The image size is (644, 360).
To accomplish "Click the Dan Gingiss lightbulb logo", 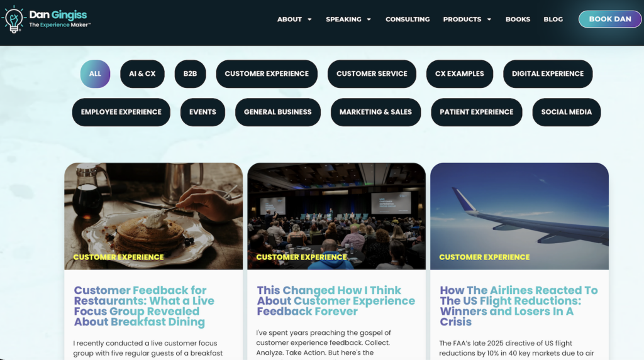I will point(14,19).
